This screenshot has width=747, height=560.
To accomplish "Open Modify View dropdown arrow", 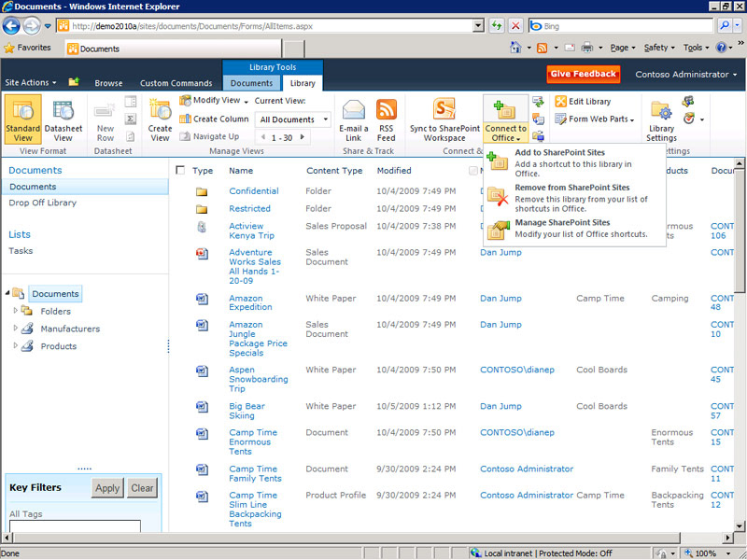I will click(x=247, y=102).
